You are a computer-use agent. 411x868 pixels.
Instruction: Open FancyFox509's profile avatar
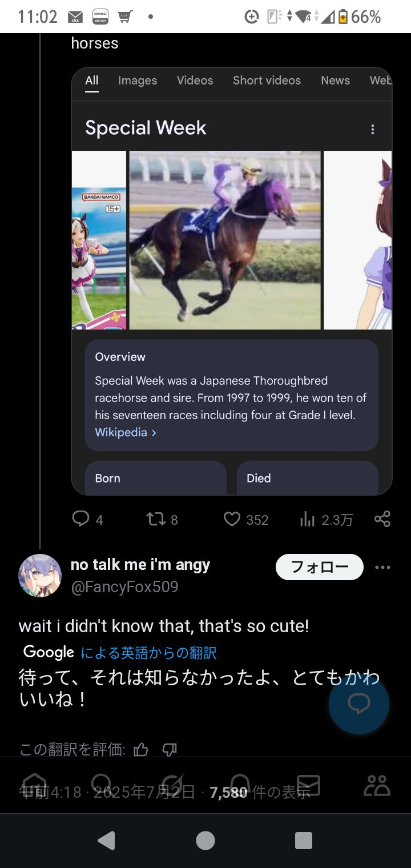coord(40,576)
